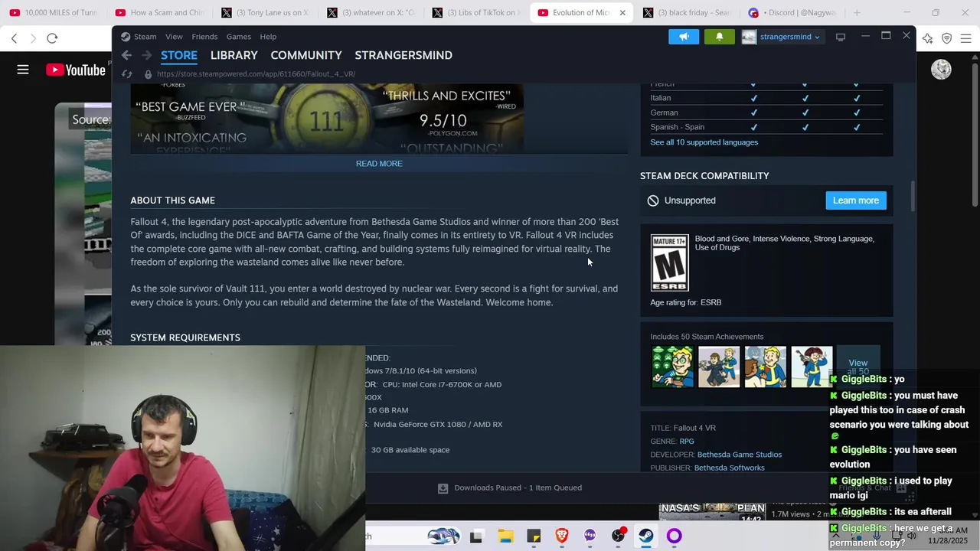Switch to 'Tony Lane us on X' browser tab

(265, 13)
